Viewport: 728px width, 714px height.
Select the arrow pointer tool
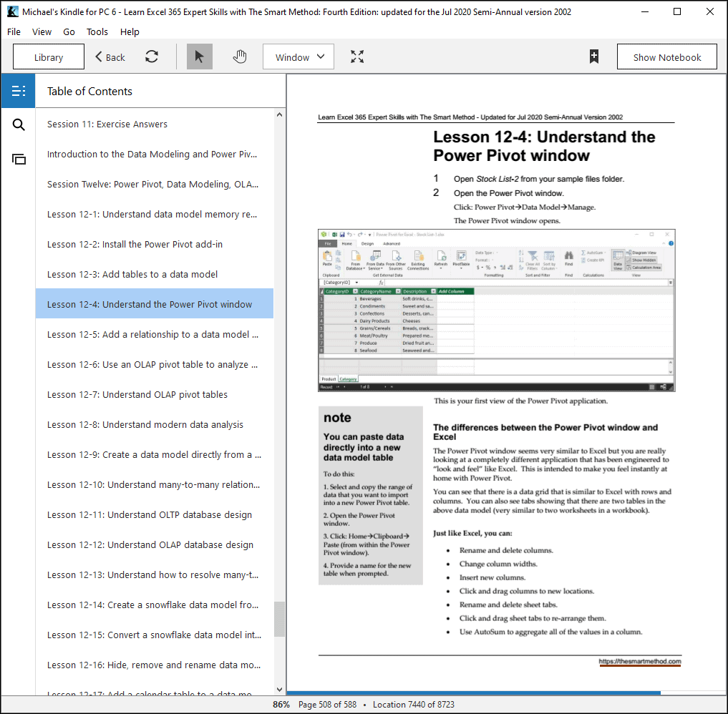[x=199, y=57]
